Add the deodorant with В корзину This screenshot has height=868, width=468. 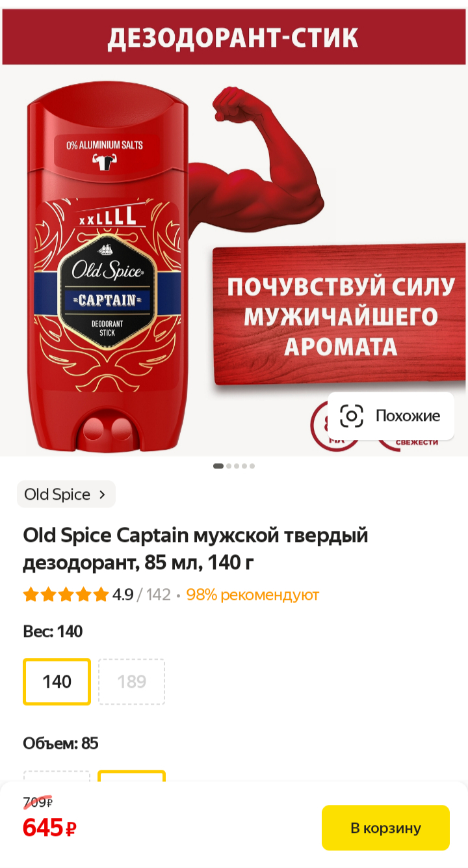(385, 828)
